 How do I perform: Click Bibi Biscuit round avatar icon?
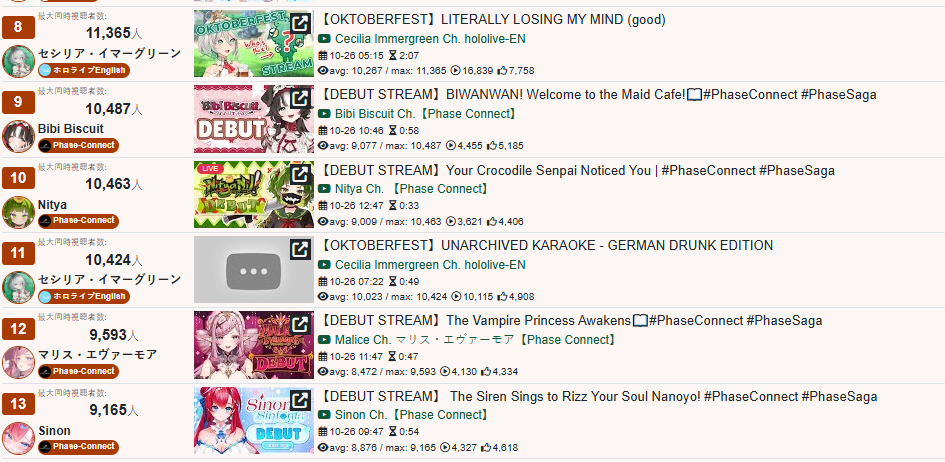tap(18, 137)
